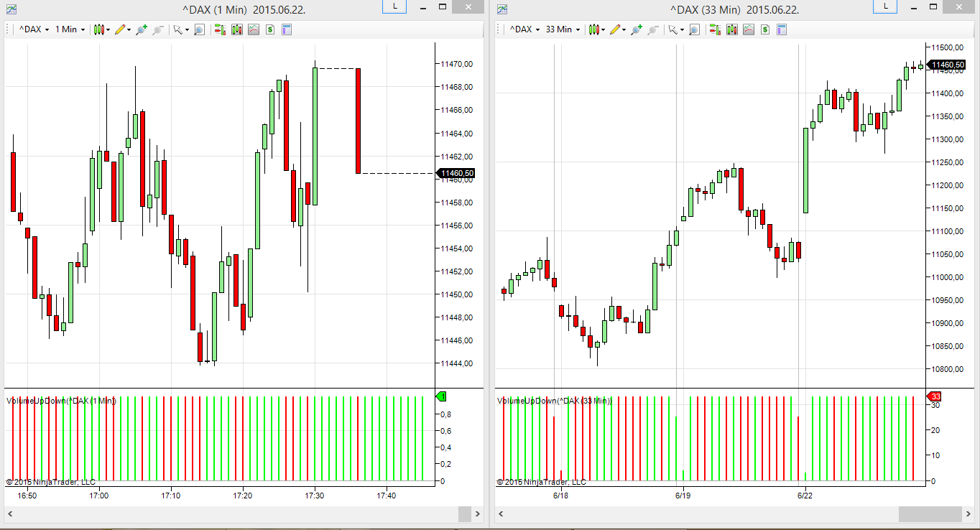The width and height of the screenshot is (980, 530).
Task: Open the ^DAX instrument selector in the 1 Min window
Action: coord(34,29)
